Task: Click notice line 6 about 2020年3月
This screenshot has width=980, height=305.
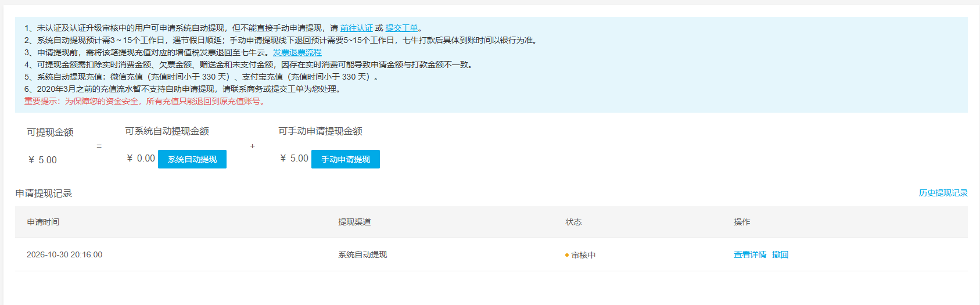Action: pyautogui.click(x=184, y=89)
